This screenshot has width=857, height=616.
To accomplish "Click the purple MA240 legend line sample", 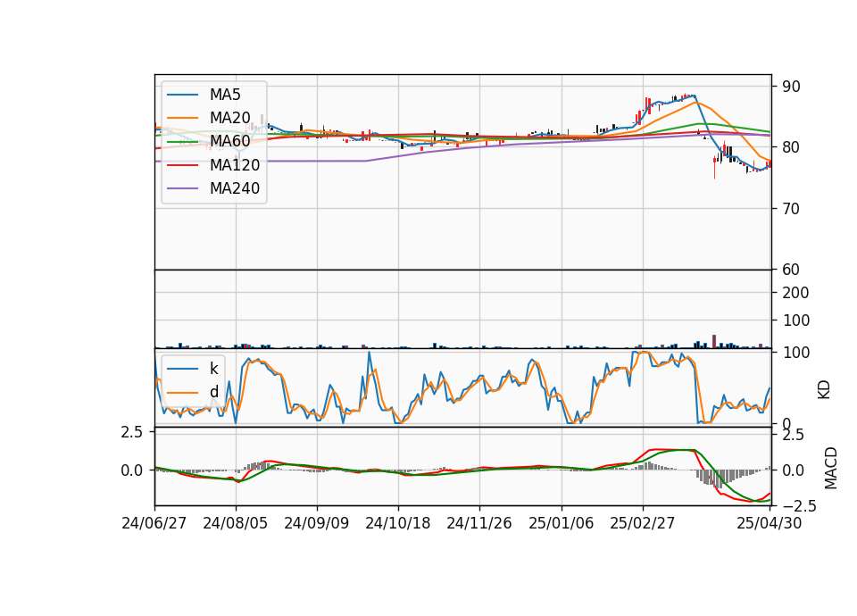I will (182, 188).
